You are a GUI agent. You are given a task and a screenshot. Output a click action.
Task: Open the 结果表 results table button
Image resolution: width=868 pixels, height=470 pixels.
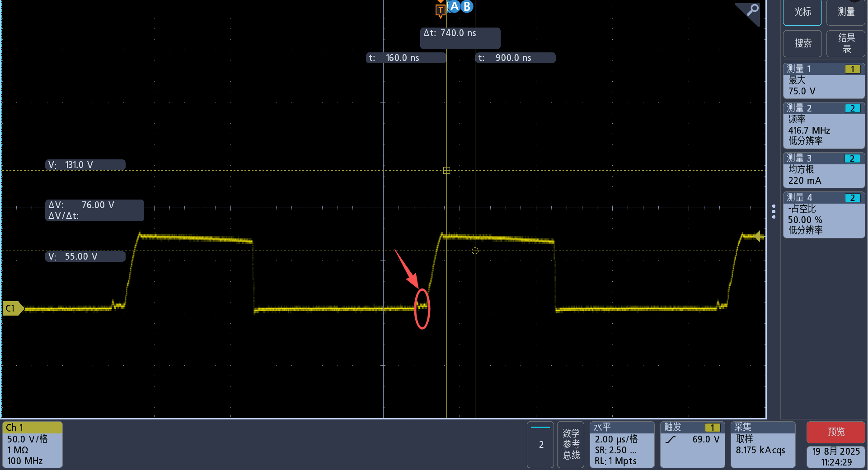coord(846,43)
